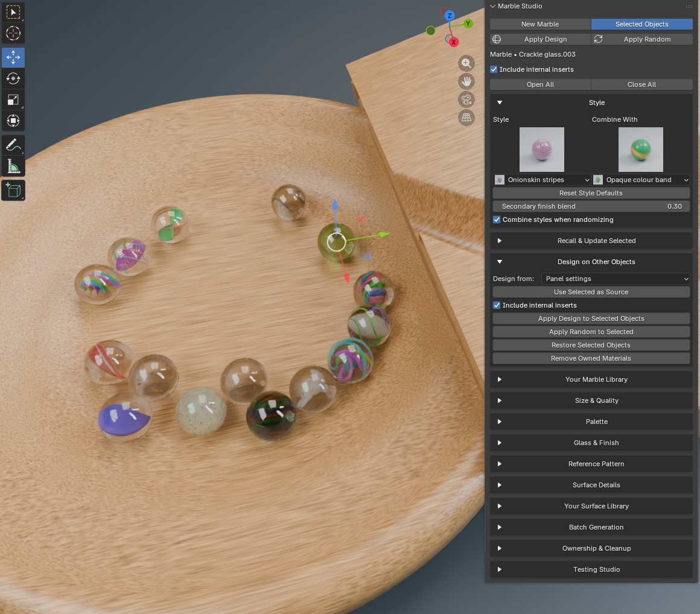Viewport: 700px width, 614px height.
Task: Adjust the Secondary finish blend slider
Action: (x=591, y=206)
